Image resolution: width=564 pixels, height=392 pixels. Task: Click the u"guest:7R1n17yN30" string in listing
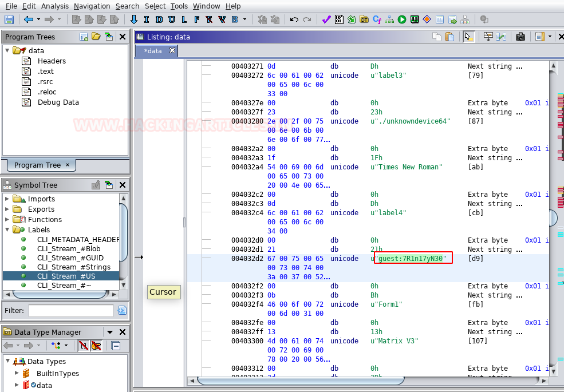coord(408,258)
